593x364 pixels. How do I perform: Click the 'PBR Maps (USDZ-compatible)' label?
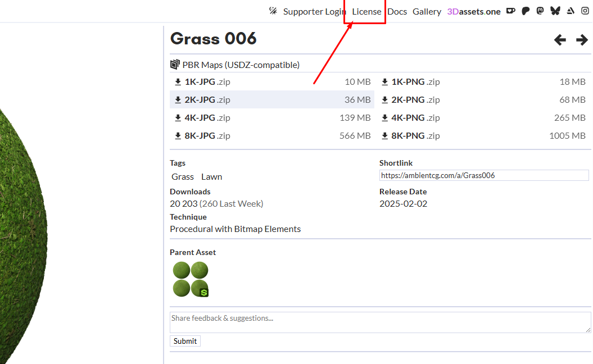tap(241, 65)
